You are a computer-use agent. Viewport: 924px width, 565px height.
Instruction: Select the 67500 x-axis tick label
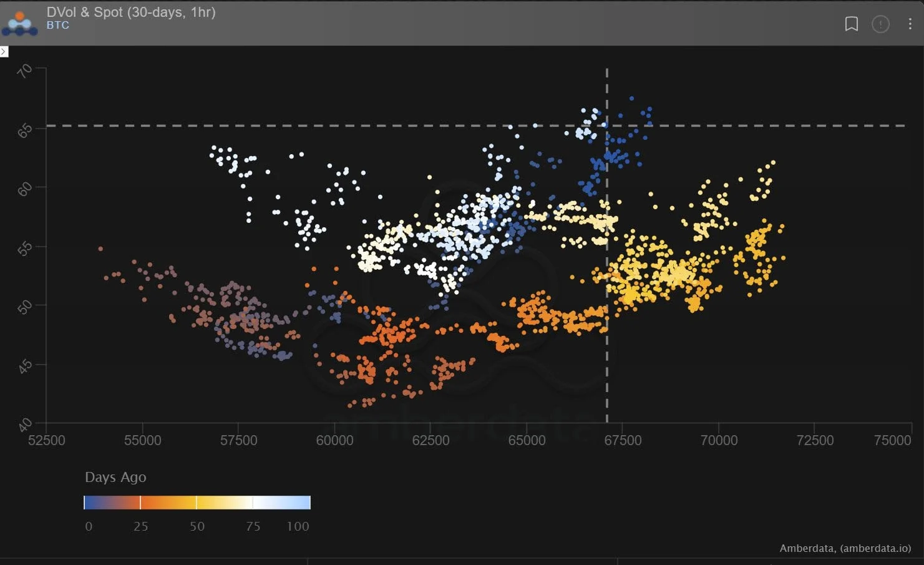click(x=623, y=440)
